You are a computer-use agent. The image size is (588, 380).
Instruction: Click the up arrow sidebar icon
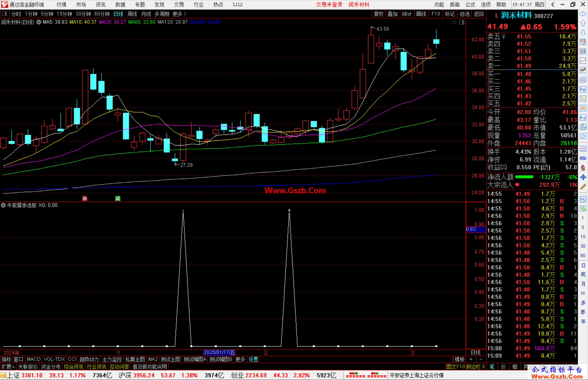(583, 23)
